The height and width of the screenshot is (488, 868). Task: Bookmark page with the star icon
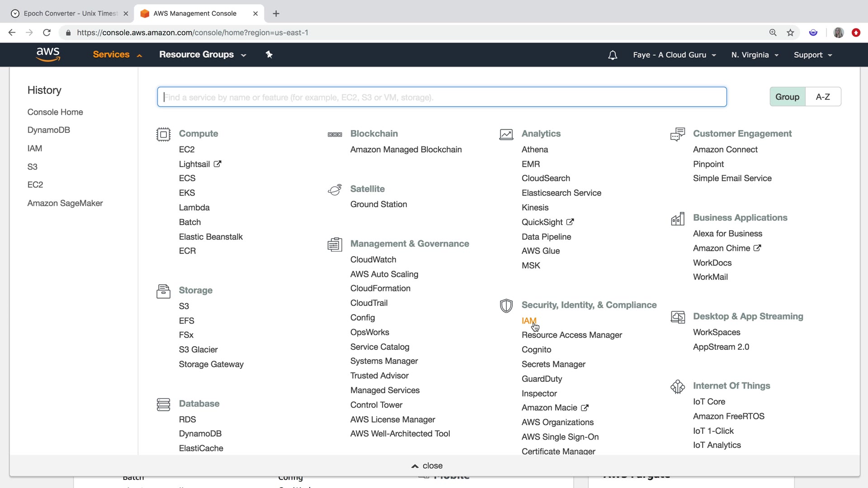tap(790, 33)
